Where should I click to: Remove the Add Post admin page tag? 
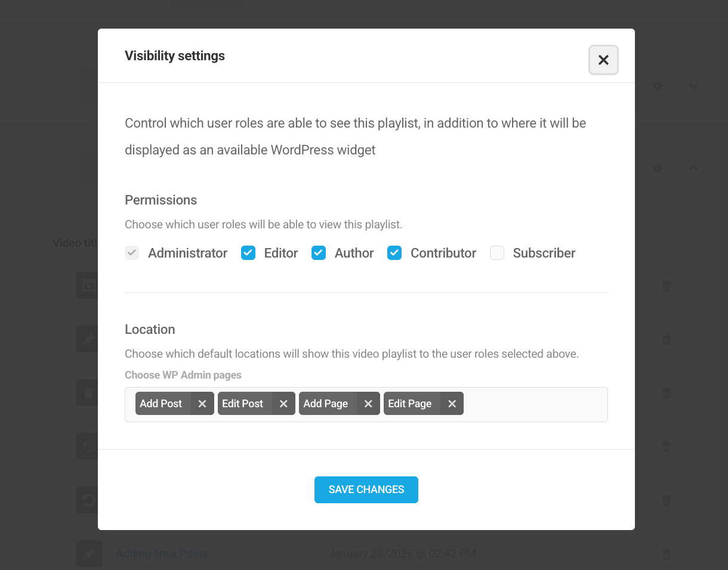coord(202,403)
